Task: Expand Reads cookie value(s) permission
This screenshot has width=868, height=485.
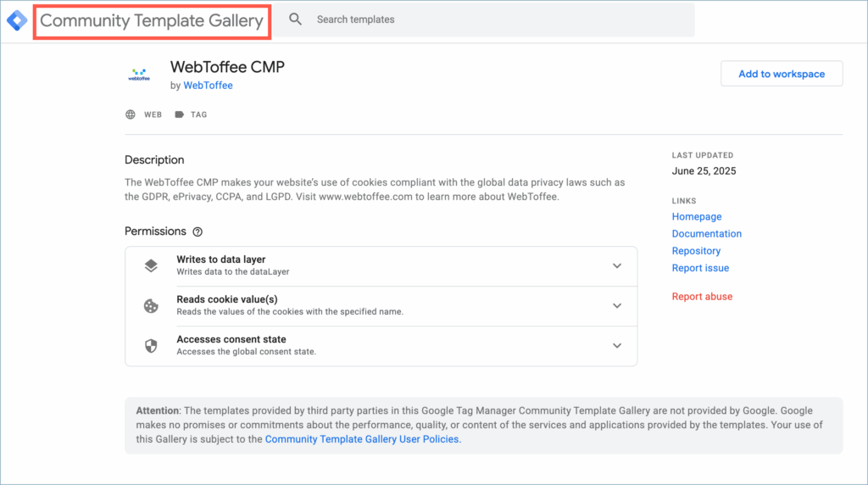Action: click(x=617, y=305)
